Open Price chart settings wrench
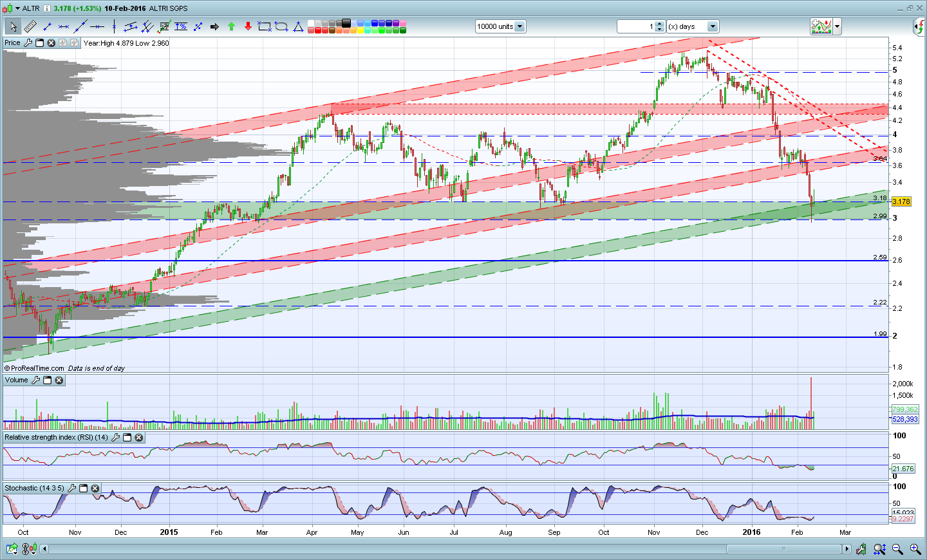927x560 pixels. pyautogui.click(x=28, y=42)
